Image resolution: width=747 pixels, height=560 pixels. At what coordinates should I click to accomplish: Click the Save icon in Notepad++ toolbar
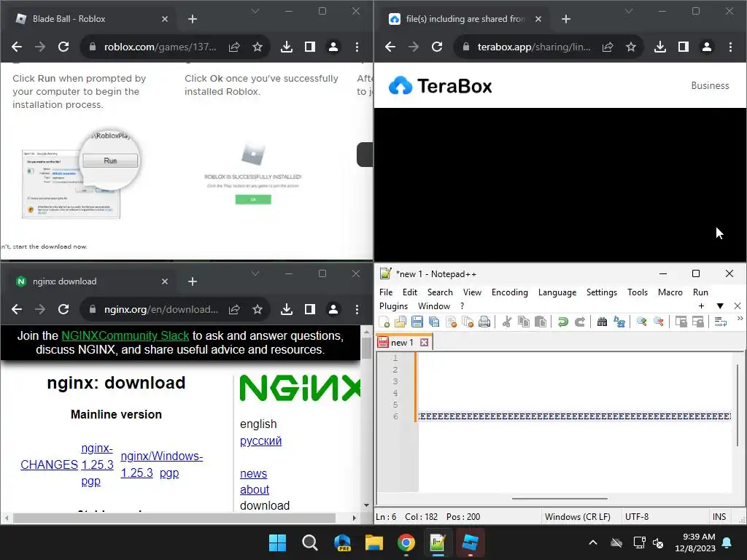(x=417, y=322)
